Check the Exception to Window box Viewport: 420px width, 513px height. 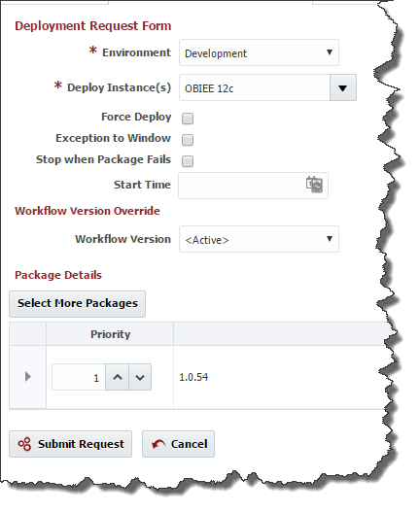coord(188,140)
